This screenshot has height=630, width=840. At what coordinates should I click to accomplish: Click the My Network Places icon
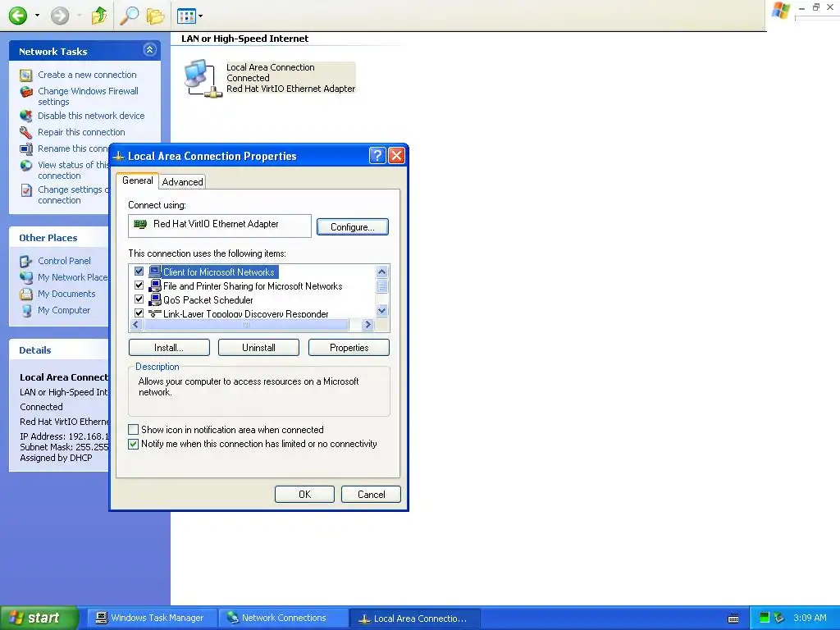tap(25, 277)
